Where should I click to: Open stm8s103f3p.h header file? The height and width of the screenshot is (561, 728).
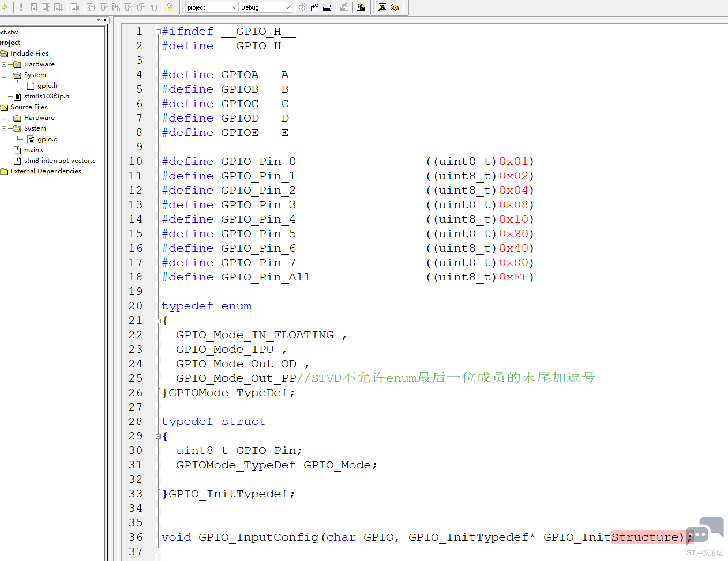(x=46, y=96)
